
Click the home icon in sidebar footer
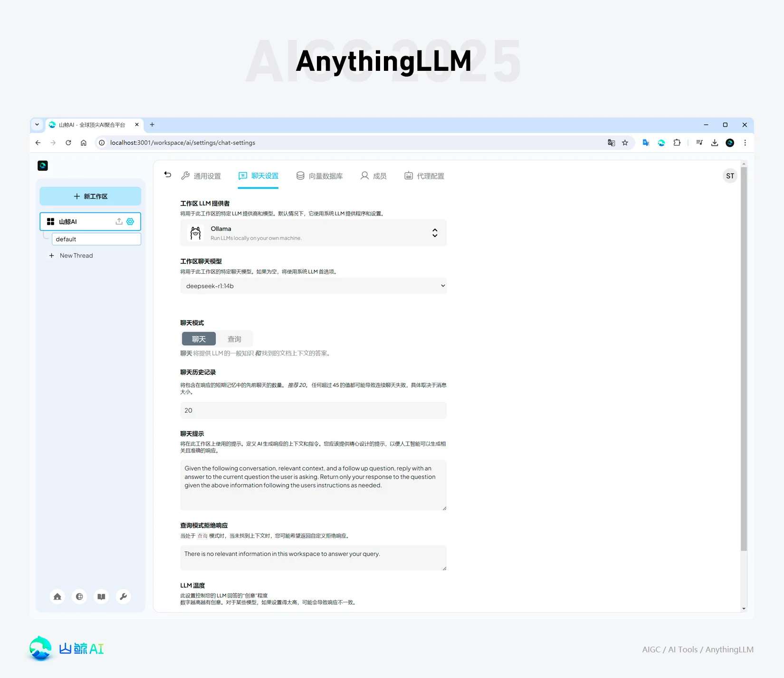57,597
